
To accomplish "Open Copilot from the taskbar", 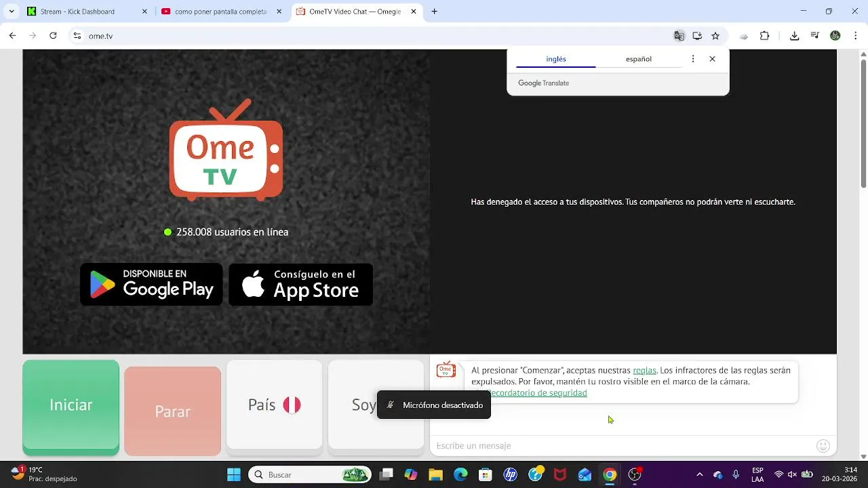I will [x=411, y=474].
